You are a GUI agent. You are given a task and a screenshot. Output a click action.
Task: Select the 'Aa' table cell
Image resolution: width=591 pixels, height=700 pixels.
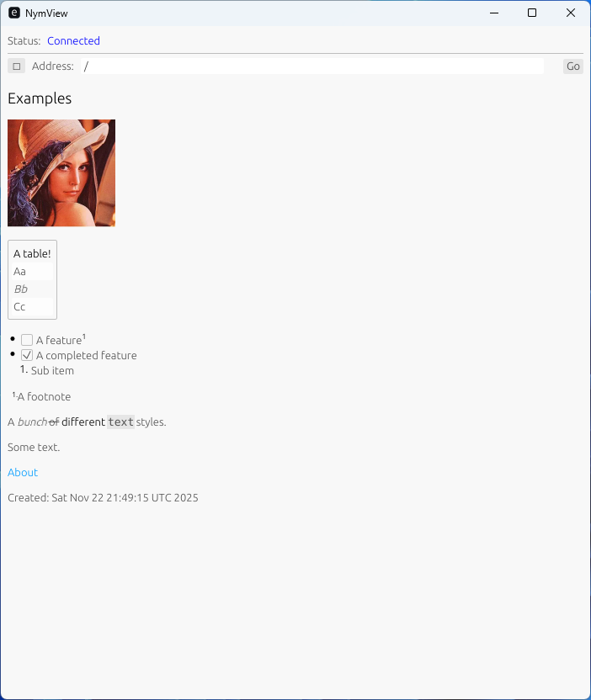click(32, 272)
